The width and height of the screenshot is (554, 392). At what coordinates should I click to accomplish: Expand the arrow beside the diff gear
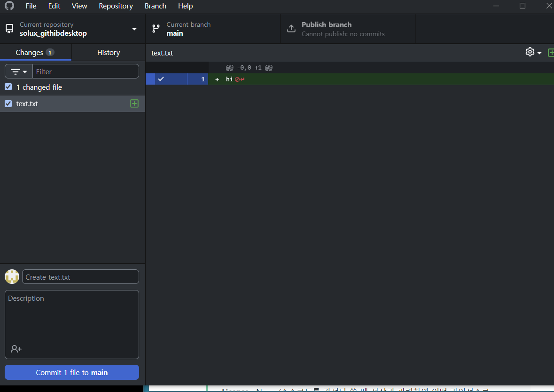[539, 53]
